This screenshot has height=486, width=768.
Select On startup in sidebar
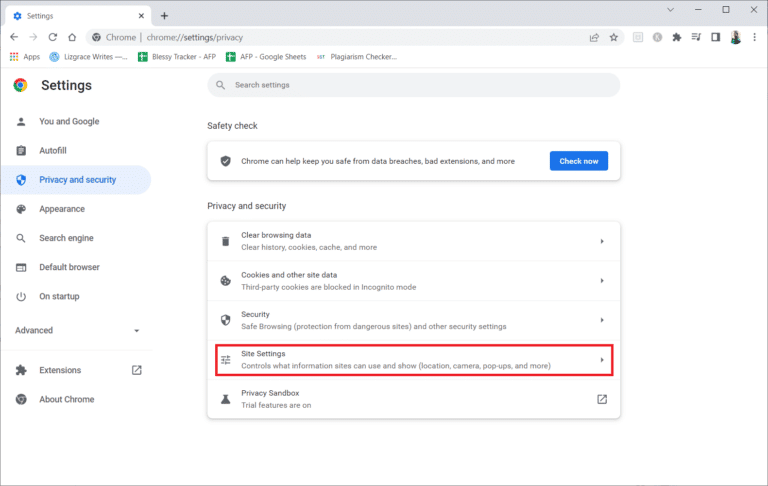(x=76, y=296)
